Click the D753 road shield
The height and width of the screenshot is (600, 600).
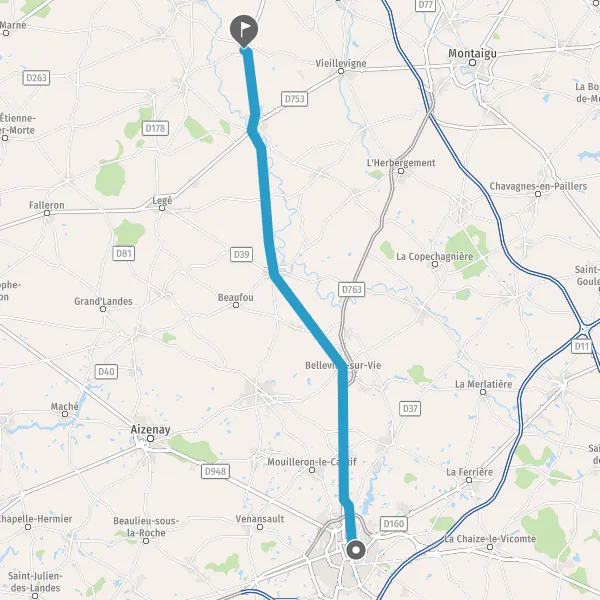(294, 99)
